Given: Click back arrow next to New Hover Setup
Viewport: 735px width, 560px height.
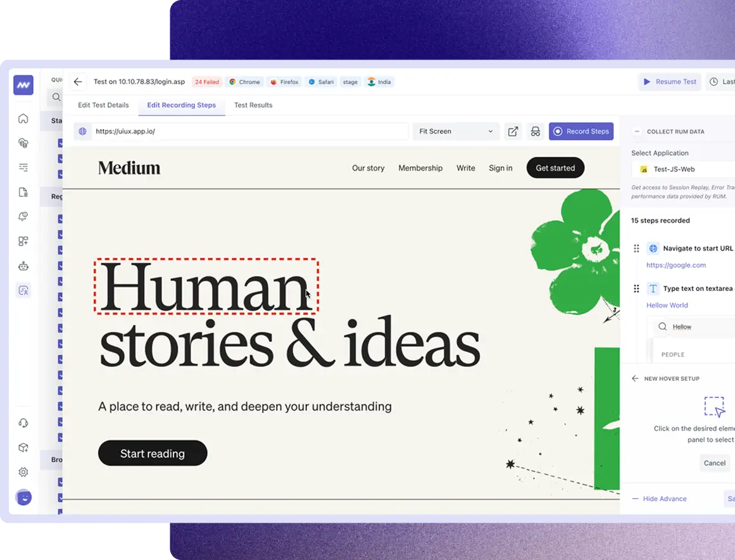Looking at the screenshot, I should (635, 378).
